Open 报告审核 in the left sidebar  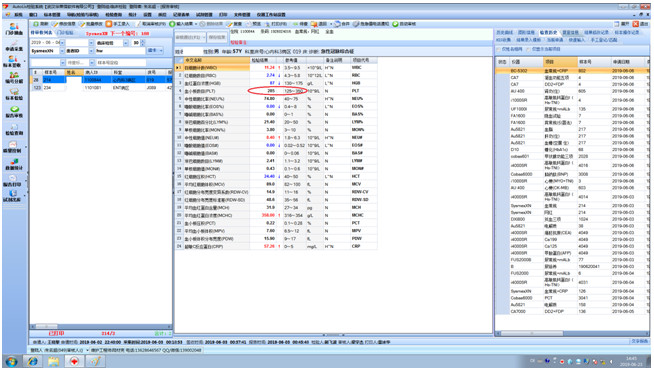coord(14,112)
